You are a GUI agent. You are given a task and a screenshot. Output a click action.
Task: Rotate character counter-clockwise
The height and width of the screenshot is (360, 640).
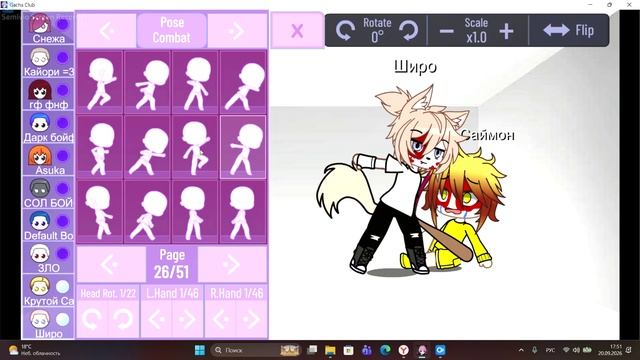point(345,31)
